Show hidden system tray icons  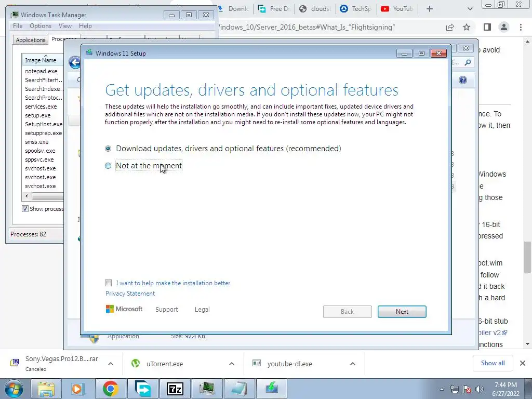point(442,389)
